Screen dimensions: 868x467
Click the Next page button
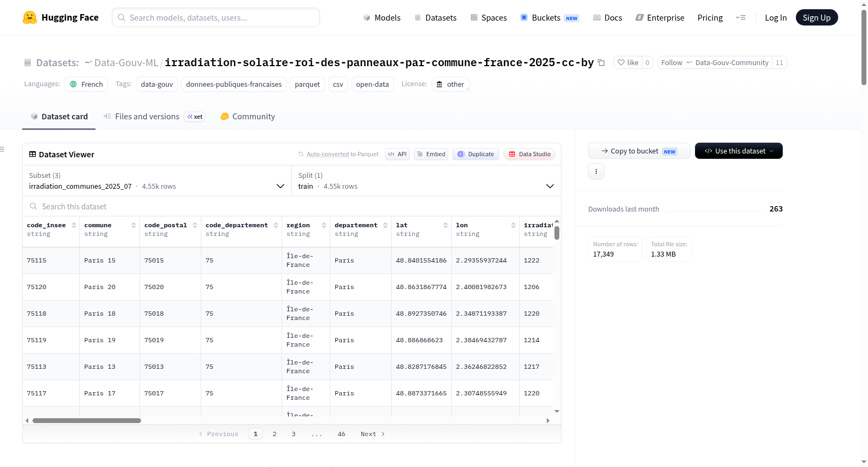(373, 434)
